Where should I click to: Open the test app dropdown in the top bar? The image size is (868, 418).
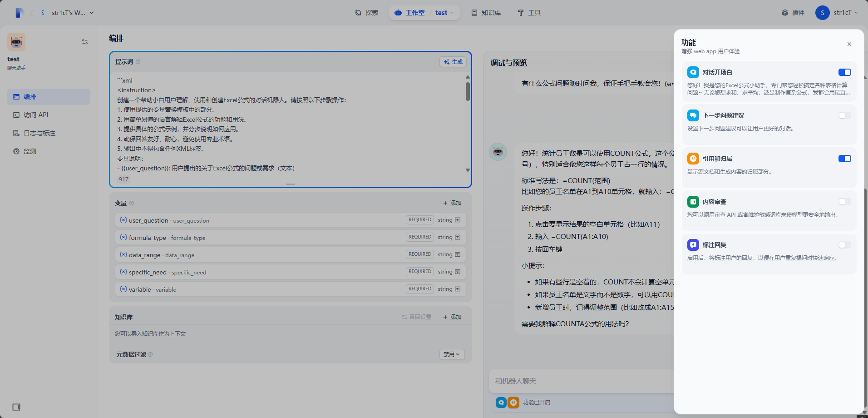point(444,13)
